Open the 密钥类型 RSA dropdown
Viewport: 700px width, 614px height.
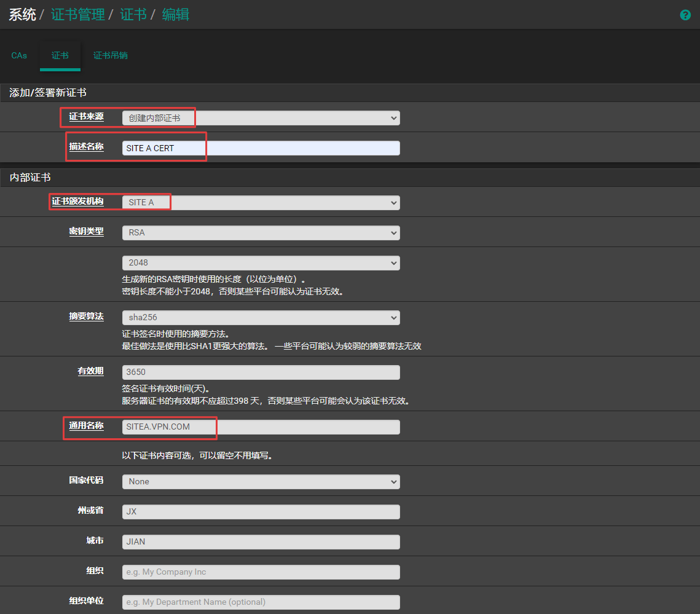pos(261,233)
